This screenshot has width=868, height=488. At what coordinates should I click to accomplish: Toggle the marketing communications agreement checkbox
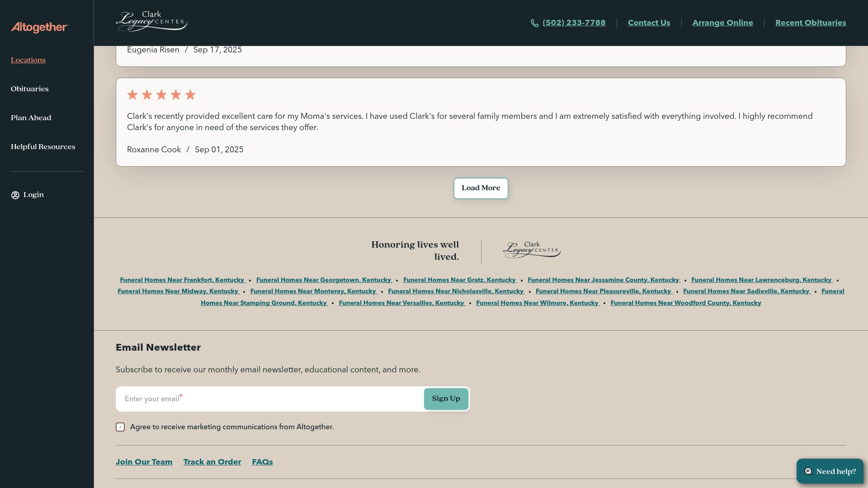(120, 427)
